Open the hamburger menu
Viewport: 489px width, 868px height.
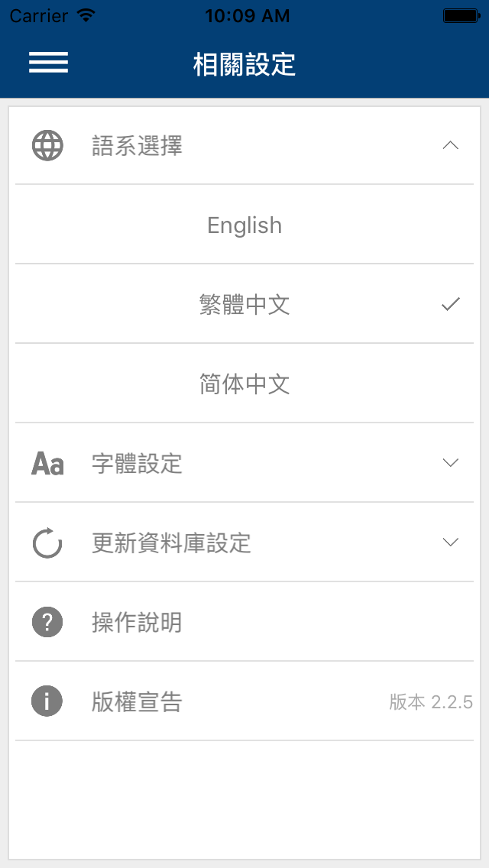click(x=48, y=62)
